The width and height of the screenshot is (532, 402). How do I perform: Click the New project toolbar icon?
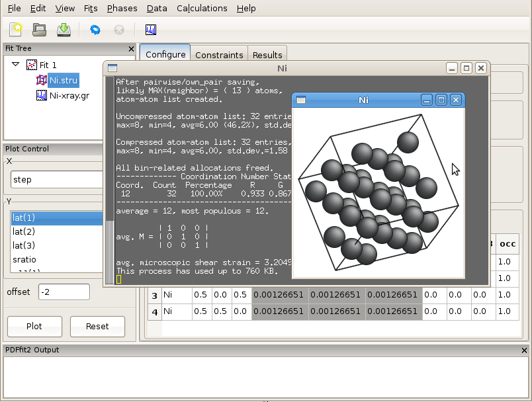(x=16, y=30)
